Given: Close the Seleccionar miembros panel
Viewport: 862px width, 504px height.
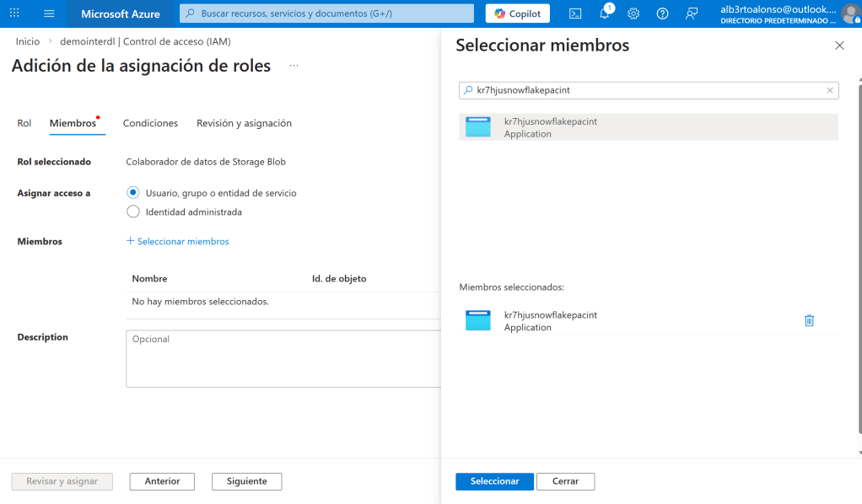Looking at the screenshot, I should pos(839,46).
